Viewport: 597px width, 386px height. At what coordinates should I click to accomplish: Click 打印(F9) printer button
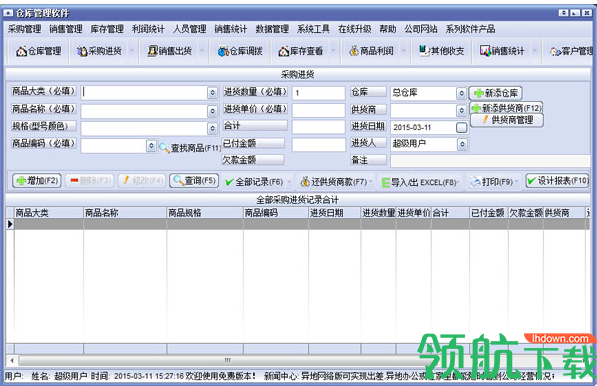[x=492, y=182]
